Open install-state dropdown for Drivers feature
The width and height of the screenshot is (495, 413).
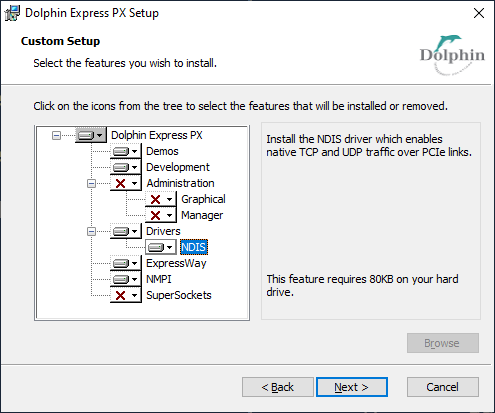tap(126, 231)
